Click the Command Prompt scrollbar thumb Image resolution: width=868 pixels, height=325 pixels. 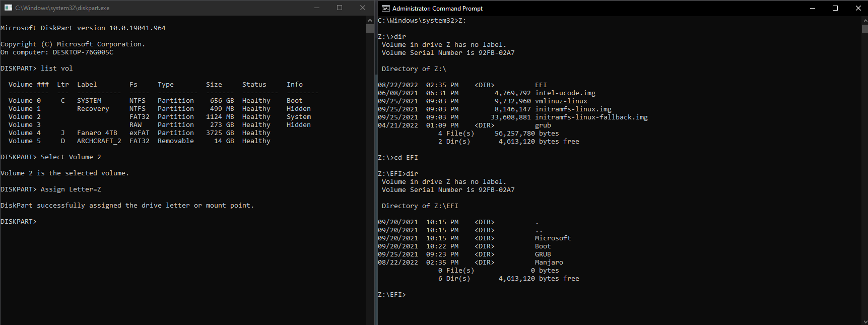pos(864,29)
